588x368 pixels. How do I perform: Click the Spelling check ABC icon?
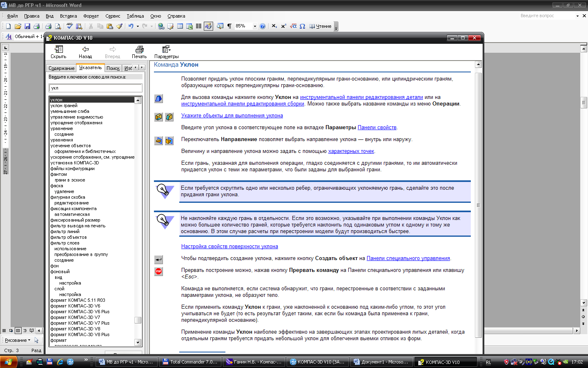click(69, 26)
